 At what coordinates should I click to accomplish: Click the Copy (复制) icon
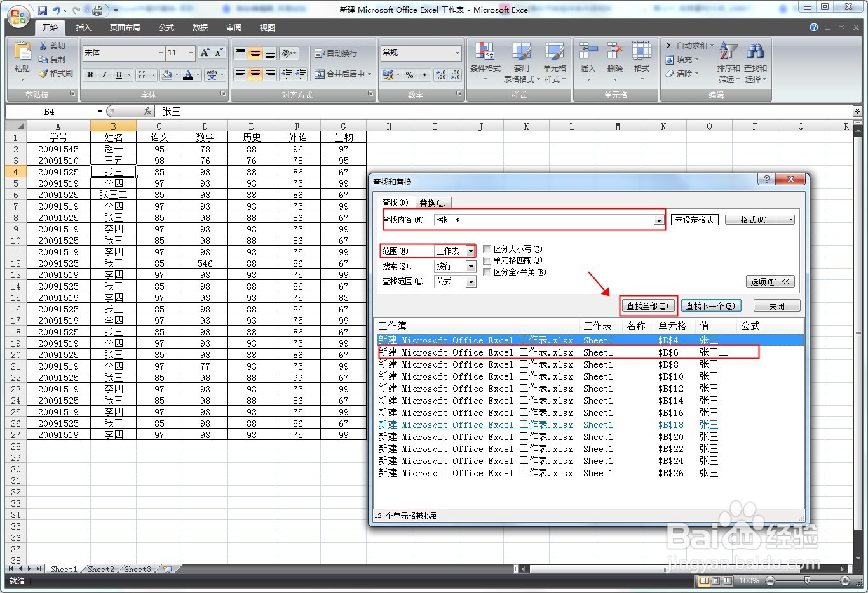click(43, 60)
